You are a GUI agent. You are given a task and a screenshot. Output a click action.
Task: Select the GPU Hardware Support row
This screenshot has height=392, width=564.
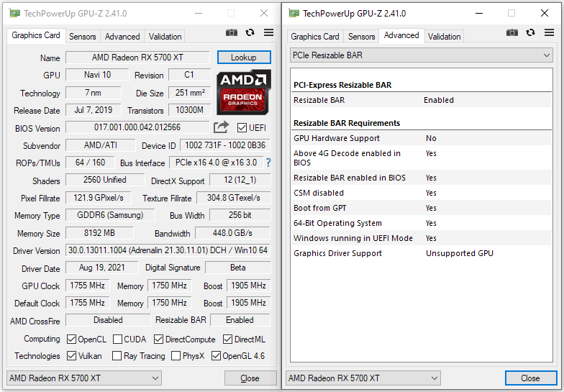[422, 138]
